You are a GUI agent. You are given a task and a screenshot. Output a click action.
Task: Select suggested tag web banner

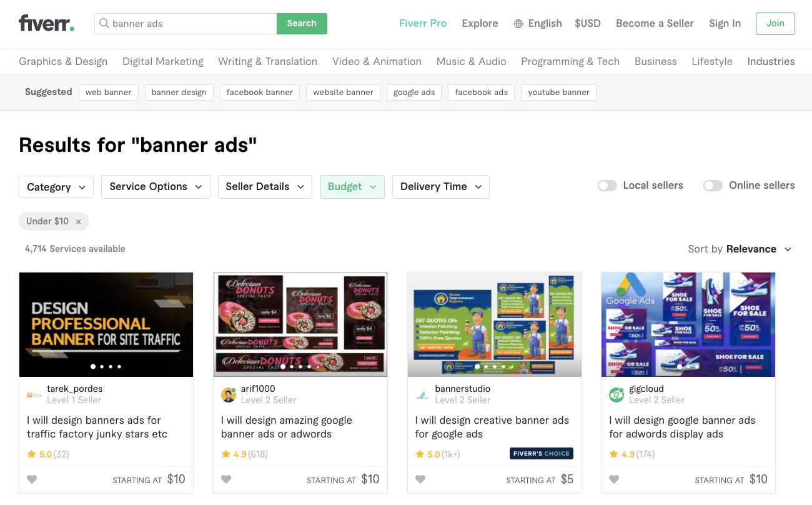109,92
